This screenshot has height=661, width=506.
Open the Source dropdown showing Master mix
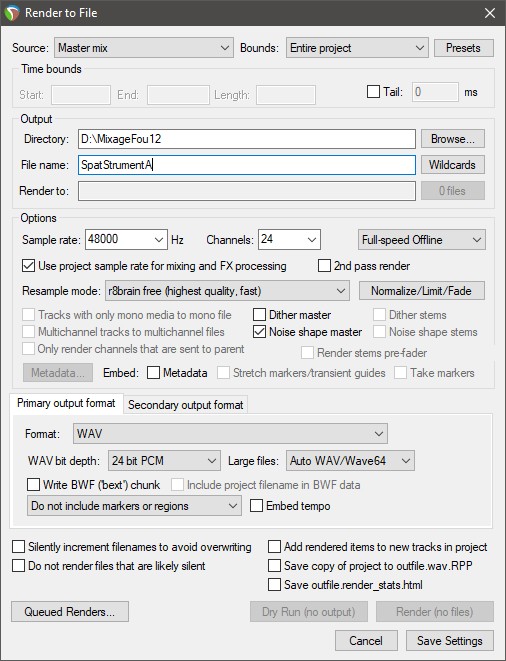143,48
